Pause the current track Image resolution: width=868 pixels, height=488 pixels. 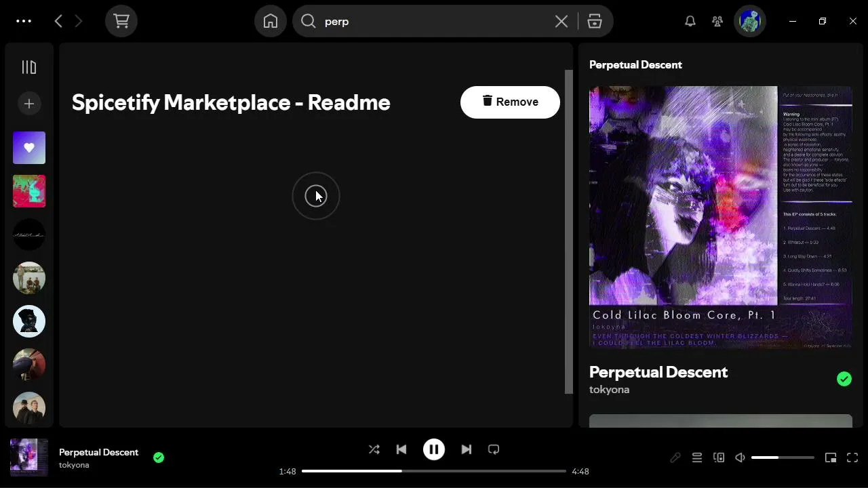point(434,449)
